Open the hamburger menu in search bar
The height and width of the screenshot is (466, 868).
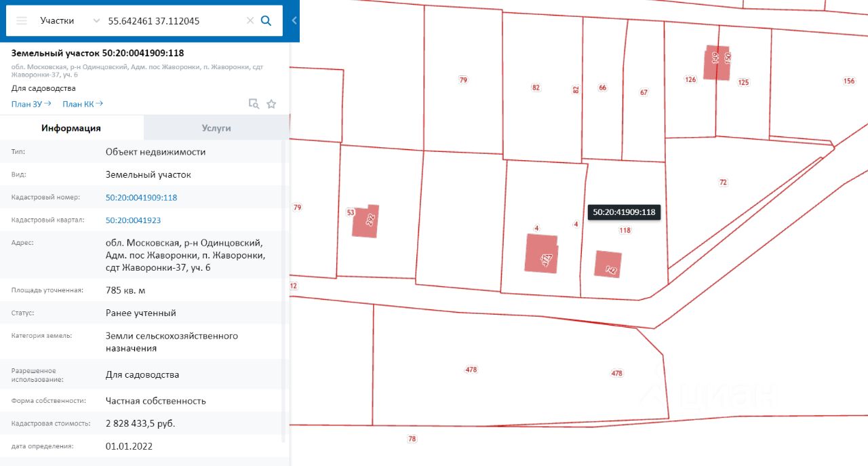22,20
